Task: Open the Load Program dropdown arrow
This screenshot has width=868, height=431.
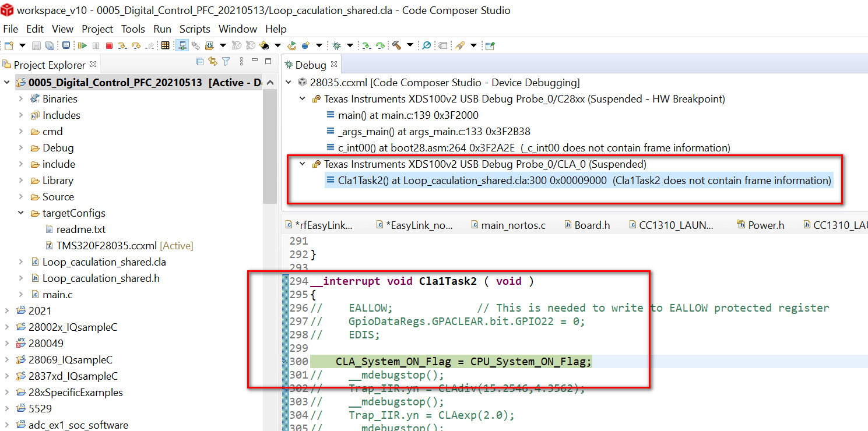Action: point(222,45)
